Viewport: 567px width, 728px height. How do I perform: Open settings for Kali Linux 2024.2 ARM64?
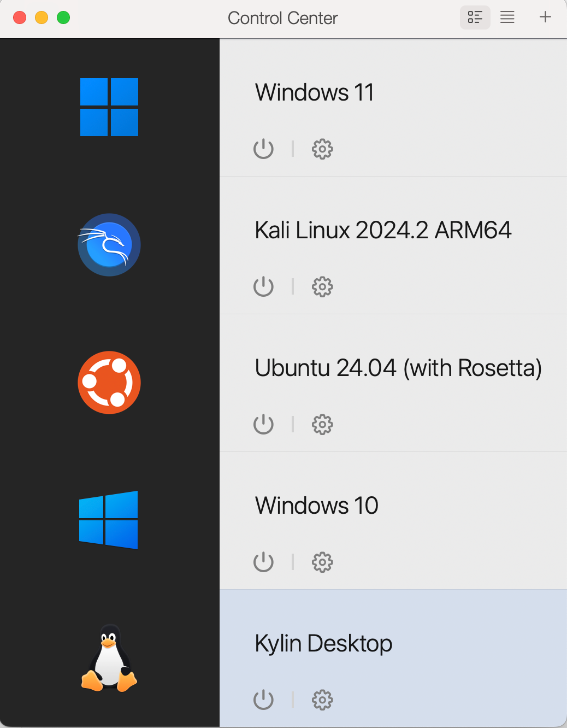(x=322, y=286)
